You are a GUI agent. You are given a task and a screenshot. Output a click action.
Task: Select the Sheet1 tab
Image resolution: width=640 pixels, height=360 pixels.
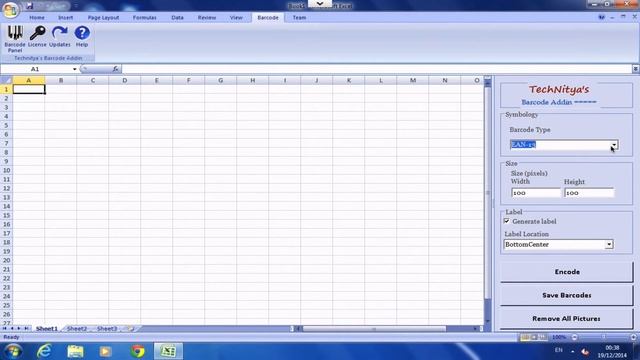[x=47, y=329]
